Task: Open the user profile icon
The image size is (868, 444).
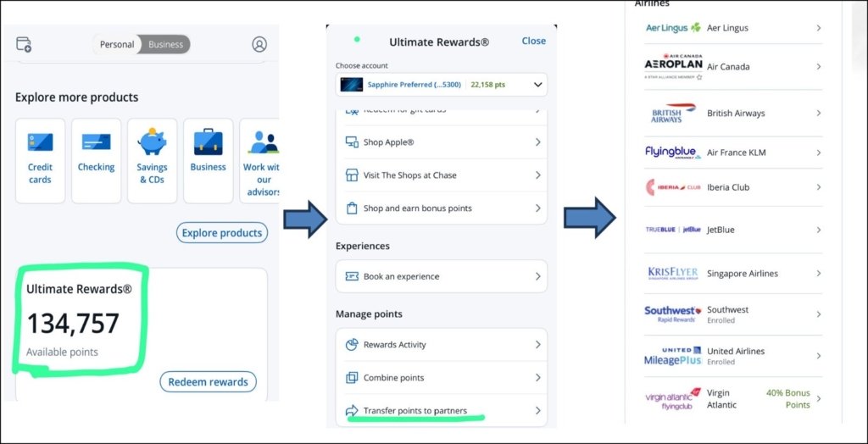Action: [x=259, y=44]
